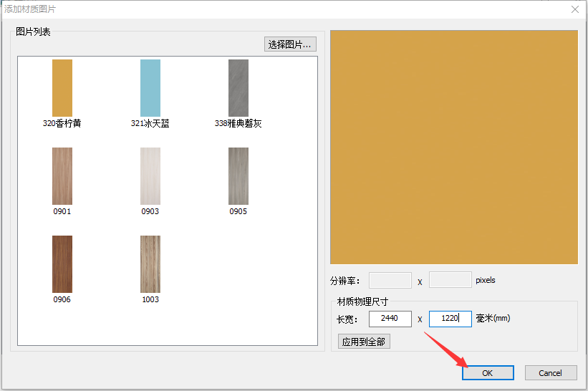Click the 毫米(mm) unit label
The width and height of the screenshot is (588, 391).
pyautogui.click(x=493, y=318)
